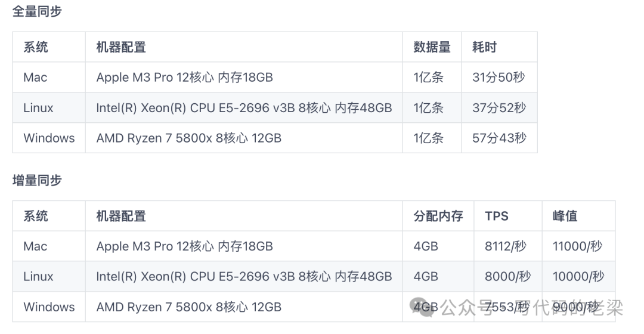
Task: Click the 8112/秒 TPS cell
Action: pos(507,246)
